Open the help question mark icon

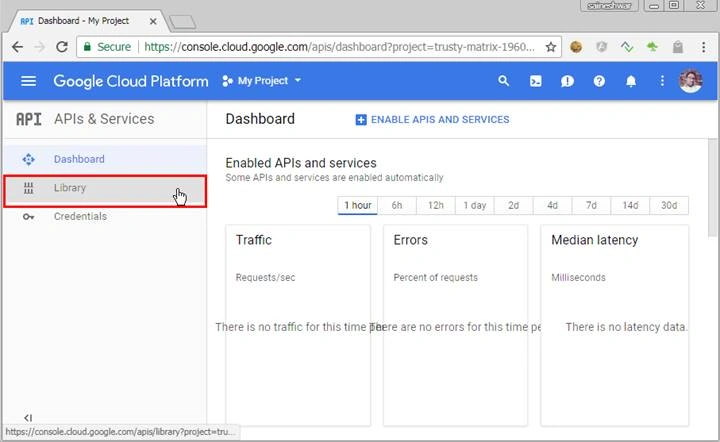pyautogui.click(x=599, y=81)
